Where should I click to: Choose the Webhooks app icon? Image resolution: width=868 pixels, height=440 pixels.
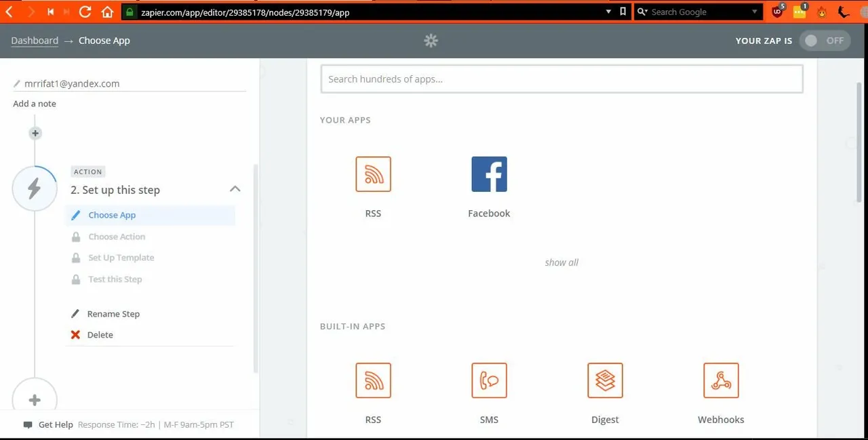click(x=721, y=380)
